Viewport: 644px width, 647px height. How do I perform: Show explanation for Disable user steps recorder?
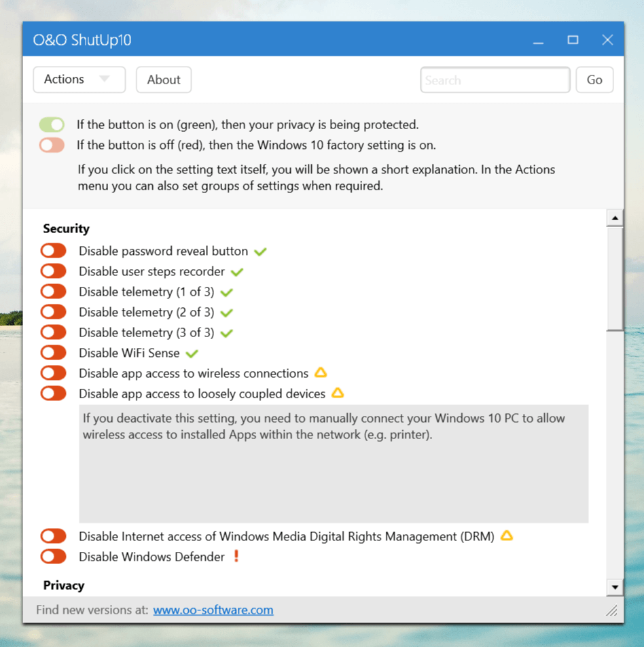pyautogui.click(x=151, y=272)
